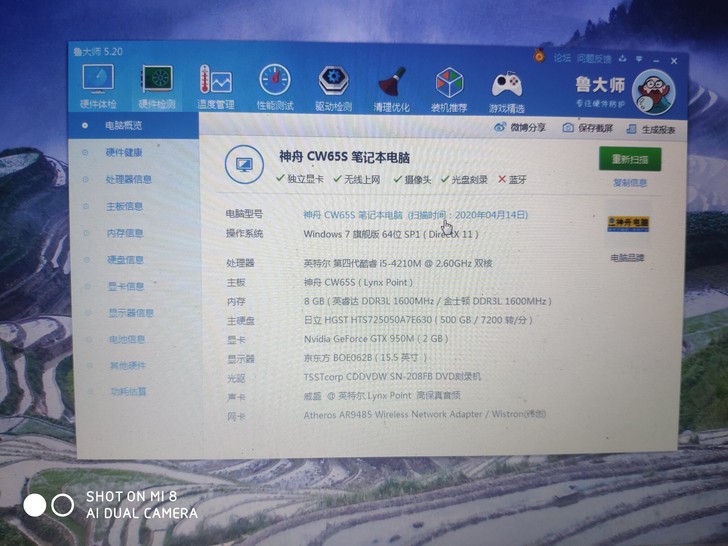Click Atheros AR9485 network adapter line

425,414
